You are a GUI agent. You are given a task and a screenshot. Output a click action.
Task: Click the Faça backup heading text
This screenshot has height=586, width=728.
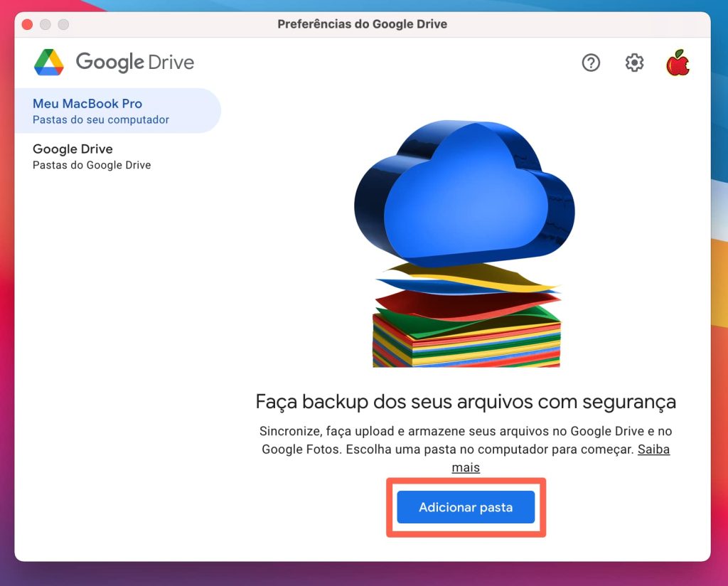(x=465, y=402)
